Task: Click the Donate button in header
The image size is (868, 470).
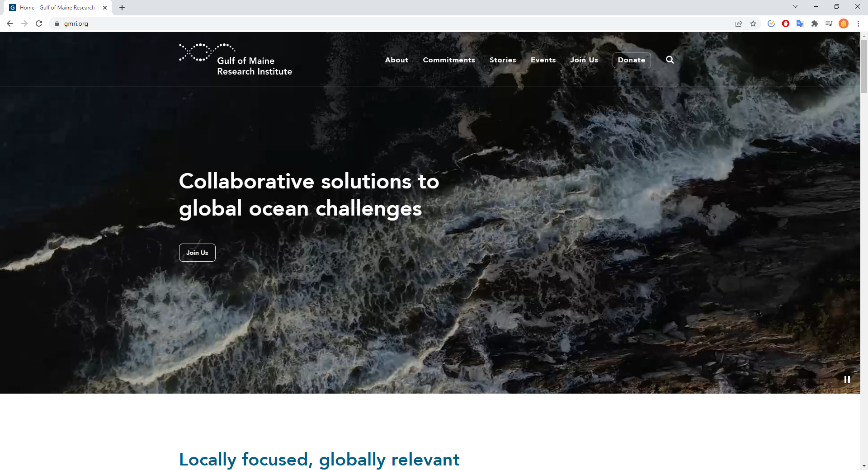Action: pyautogui.click(x=632, y=60)
